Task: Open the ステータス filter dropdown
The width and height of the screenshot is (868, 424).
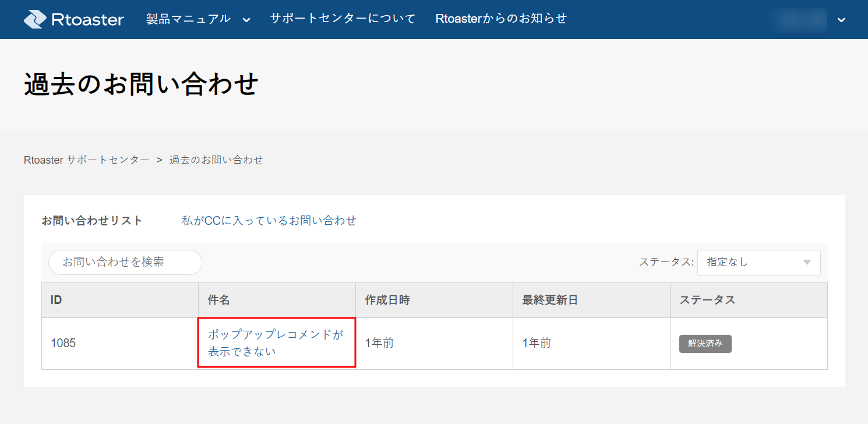Action: click(758, 262)
